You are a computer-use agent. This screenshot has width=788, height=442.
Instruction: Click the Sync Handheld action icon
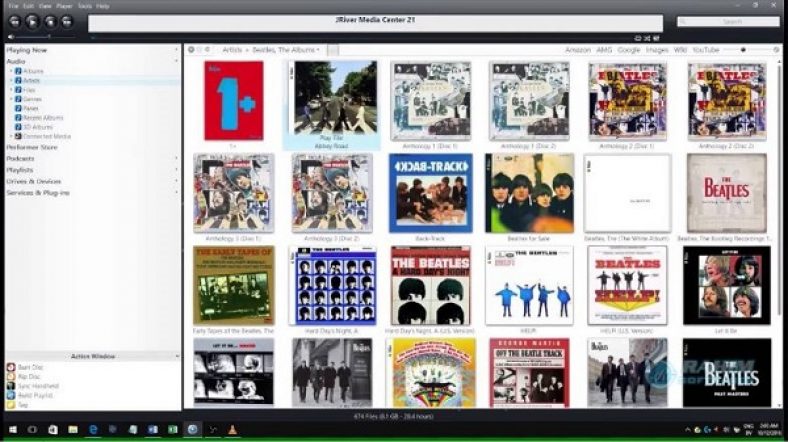[11, 386]
